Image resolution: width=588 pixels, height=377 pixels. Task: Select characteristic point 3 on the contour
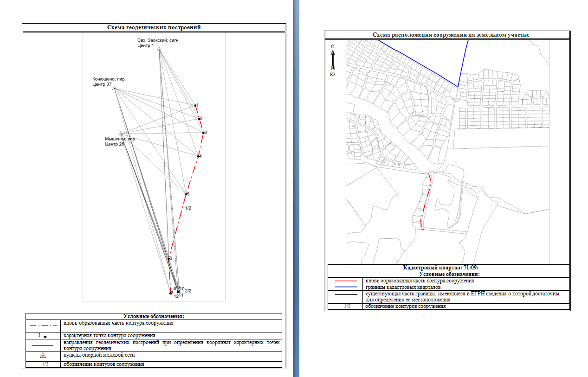pyautogui.click(x=203, y=133)
